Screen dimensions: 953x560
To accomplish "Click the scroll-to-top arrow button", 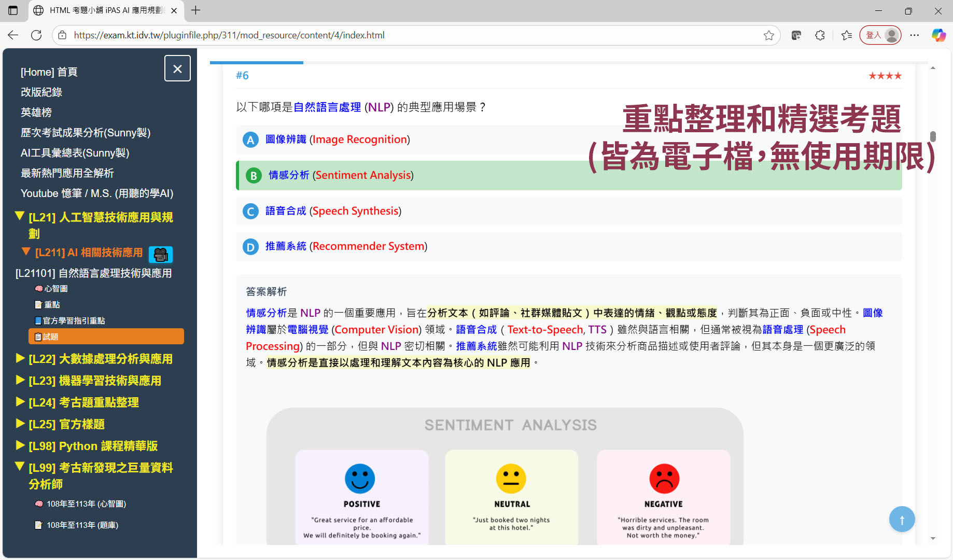I will coord(902,519).
